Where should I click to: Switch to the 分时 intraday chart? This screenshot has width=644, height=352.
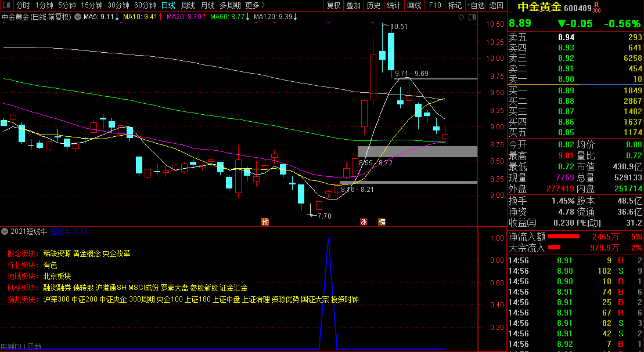point(23,5)
